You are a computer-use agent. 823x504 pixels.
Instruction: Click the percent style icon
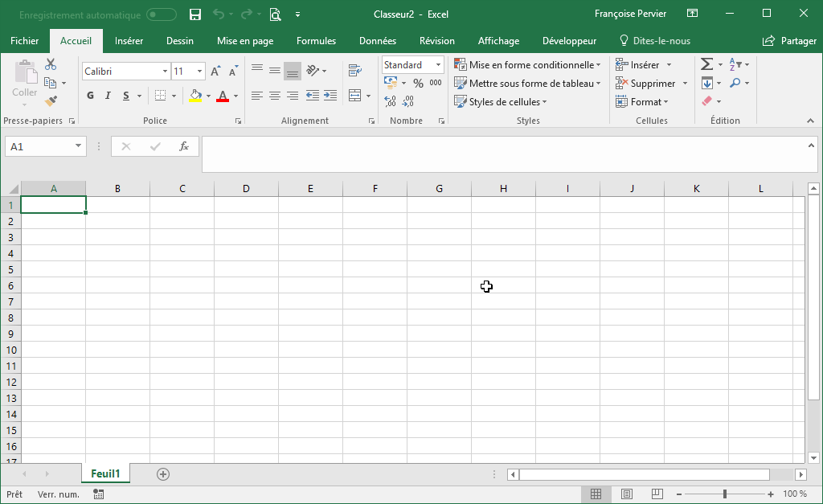point(418,83)
